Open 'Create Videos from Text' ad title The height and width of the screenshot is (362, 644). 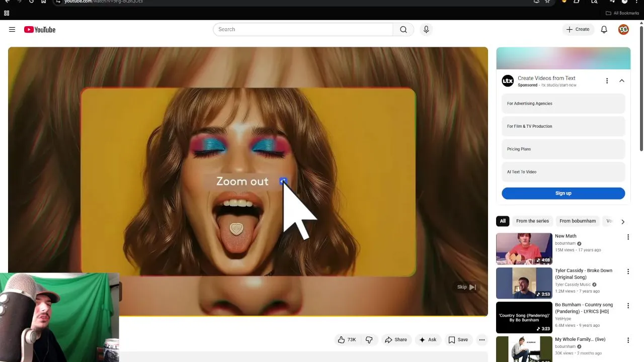tap(546, 78)
